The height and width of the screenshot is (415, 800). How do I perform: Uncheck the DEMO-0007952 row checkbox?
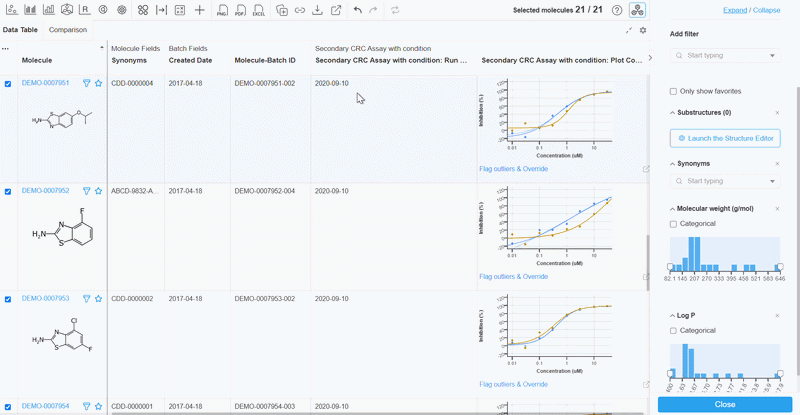pyautogui.click(x=8, y=191)
